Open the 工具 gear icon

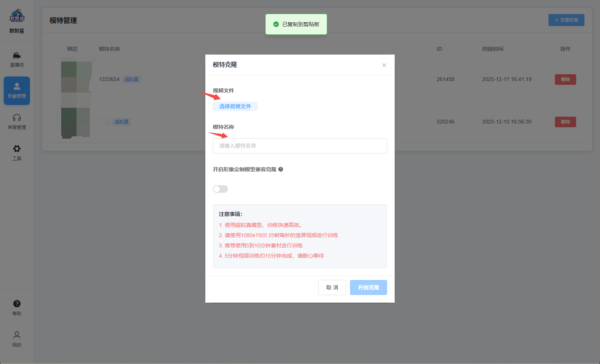coord(17,148)
